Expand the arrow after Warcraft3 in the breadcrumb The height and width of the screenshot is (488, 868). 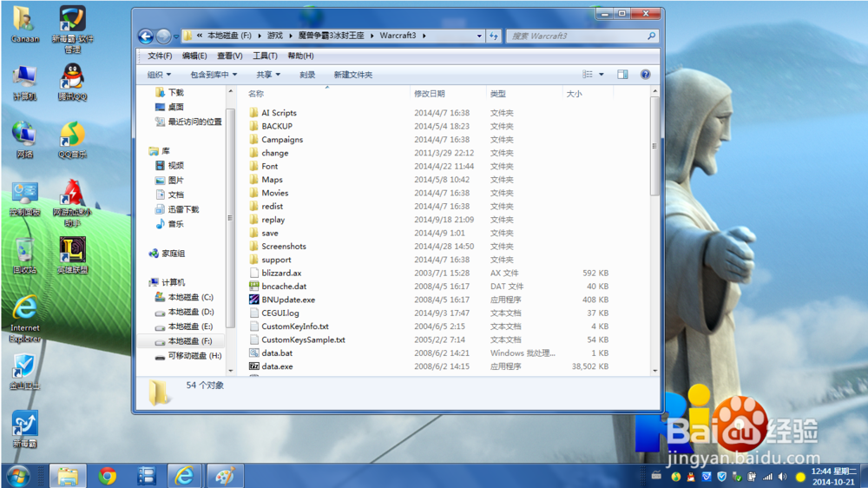[424, 36]
